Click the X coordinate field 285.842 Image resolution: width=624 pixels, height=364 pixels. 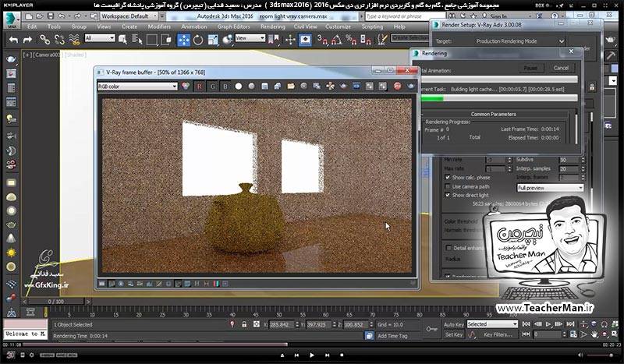(281, 324)
